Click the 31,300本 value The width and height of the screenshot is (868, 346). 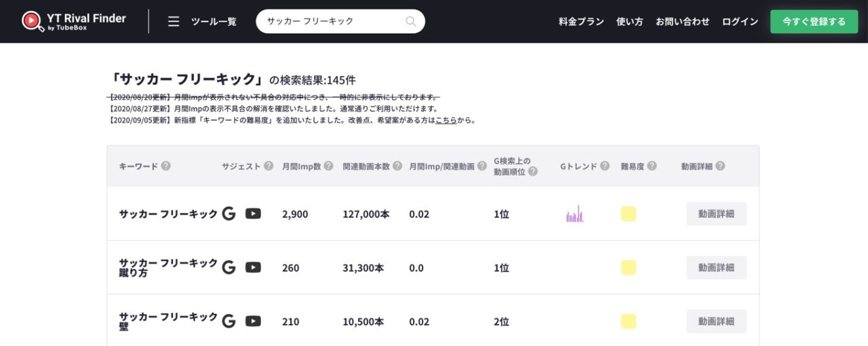[363, 268]
